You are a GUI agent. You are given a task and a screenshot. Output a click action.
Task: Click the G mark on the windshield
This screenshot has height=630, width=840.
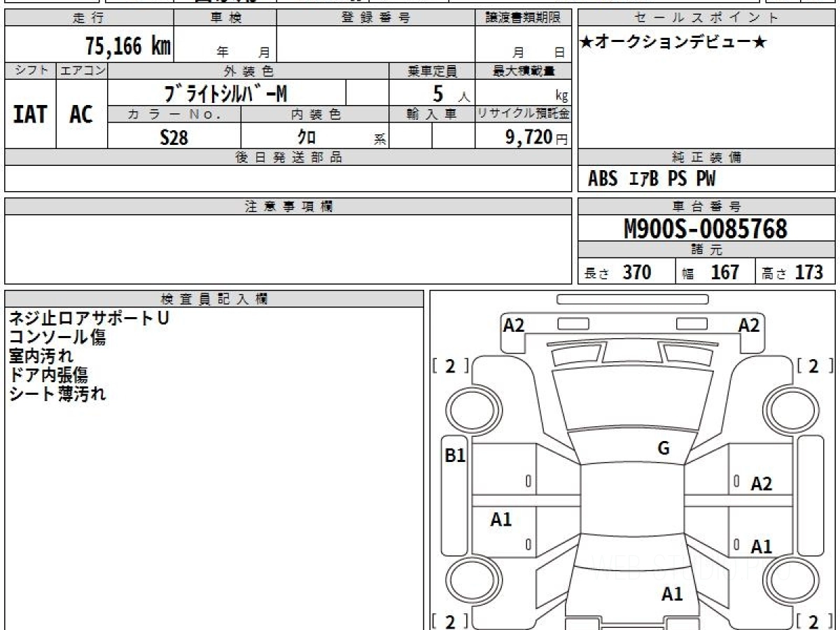click(x=664, y=449)
